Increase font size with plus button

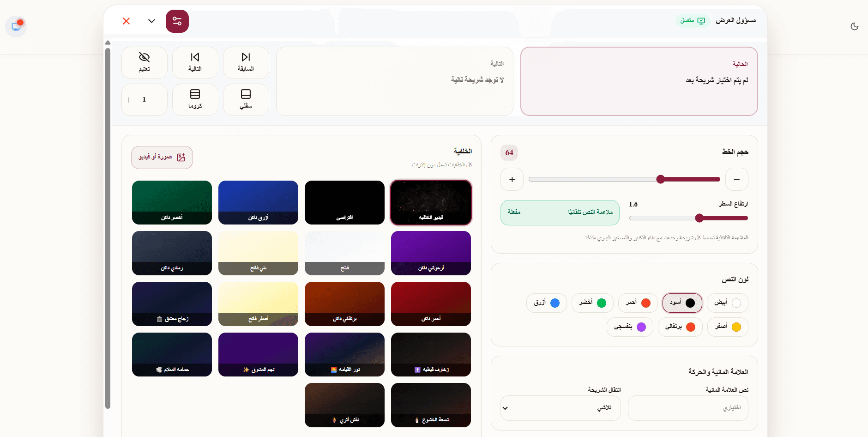pos(512,179)
